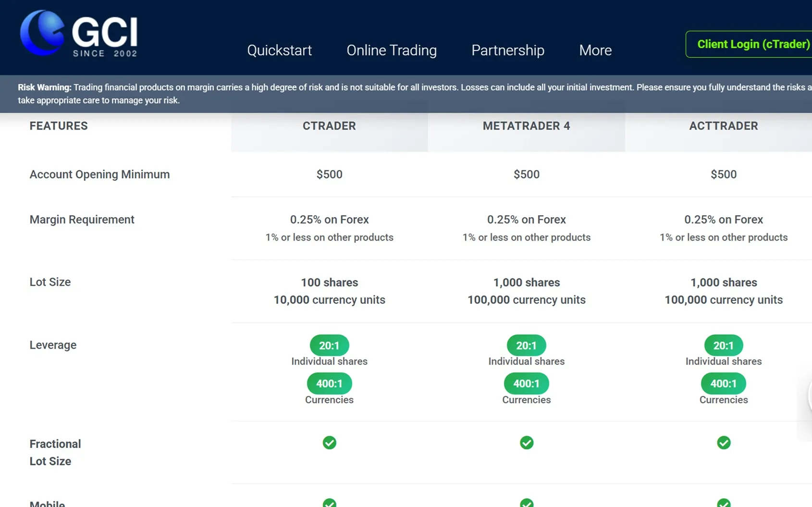Click MetaTrader 4's Currencies label
This screenshot has height=507, width=812.
[527, 400]
